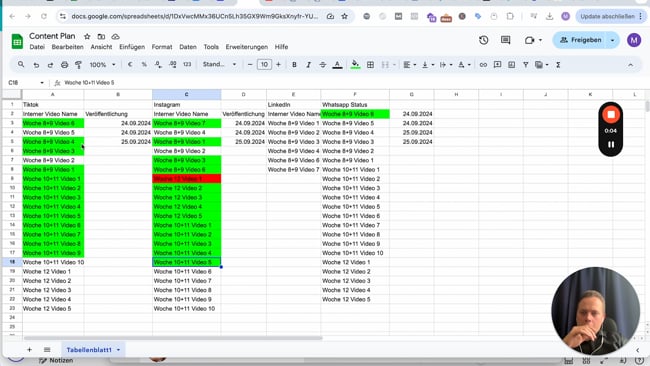Toggle strikethrough formatting
Screen dimensions: 650x366
pyautogui.click(x=323, y=65)
